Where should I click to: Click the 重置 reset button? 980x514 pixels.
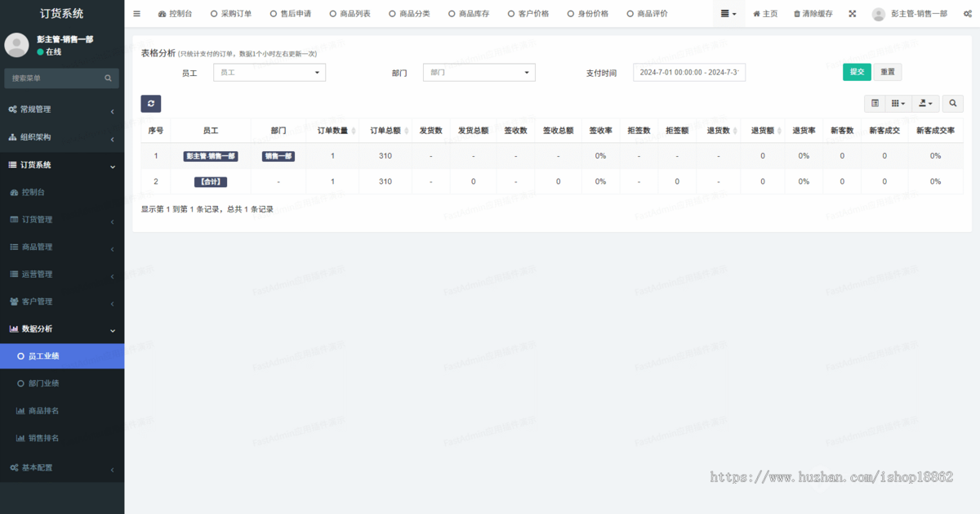[x=888, y=72]
